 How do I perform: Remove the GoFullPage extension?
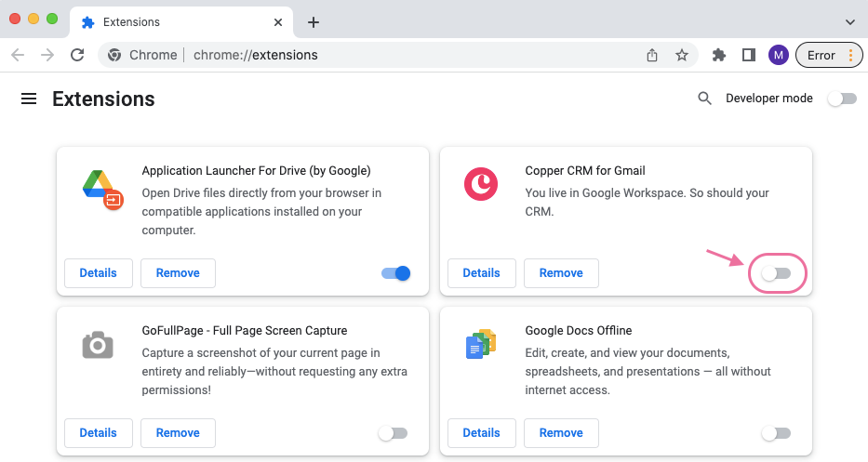[178, 432]
